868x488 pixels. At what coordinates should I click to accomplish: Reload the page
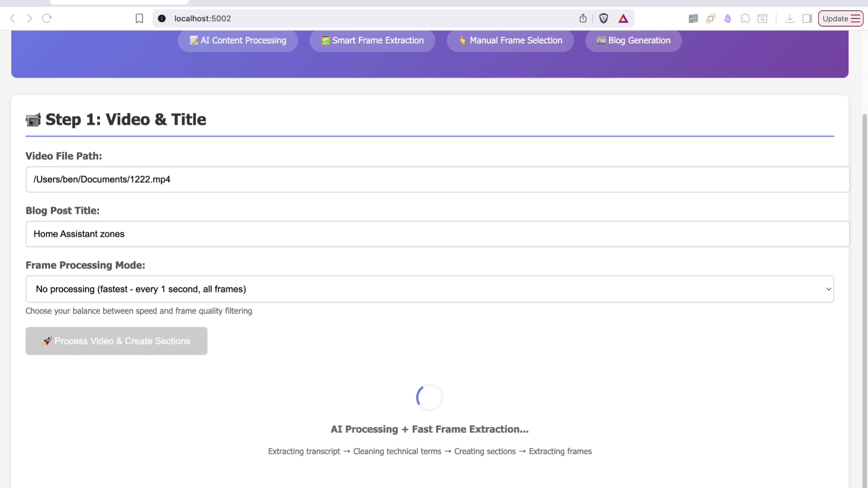click(47, 19)
